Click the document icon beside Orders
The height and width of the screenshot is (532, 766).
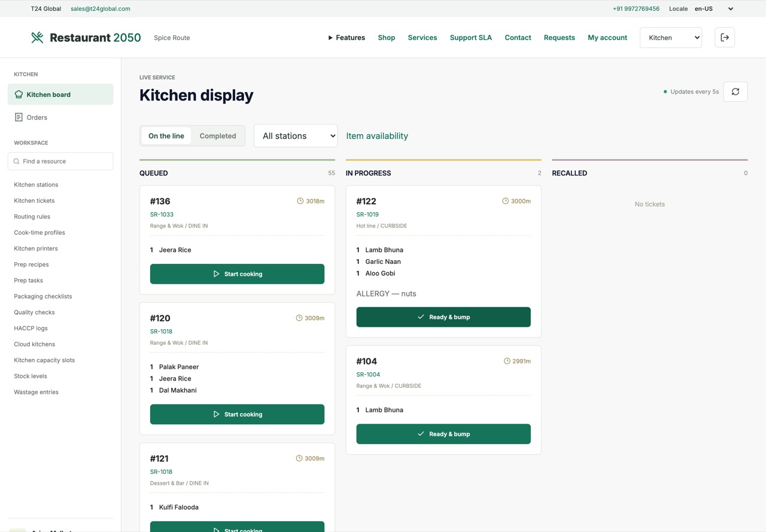point(19,117)
